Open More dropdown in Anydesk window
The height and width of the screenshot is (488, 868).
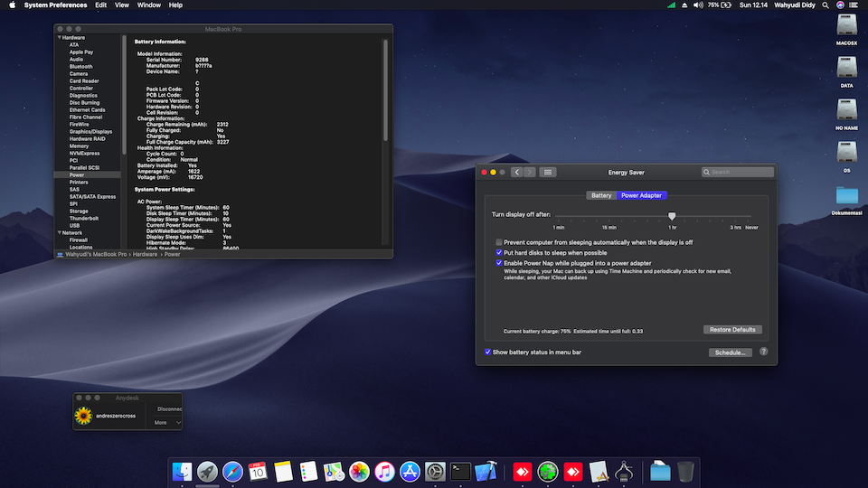tap(166, 423)
